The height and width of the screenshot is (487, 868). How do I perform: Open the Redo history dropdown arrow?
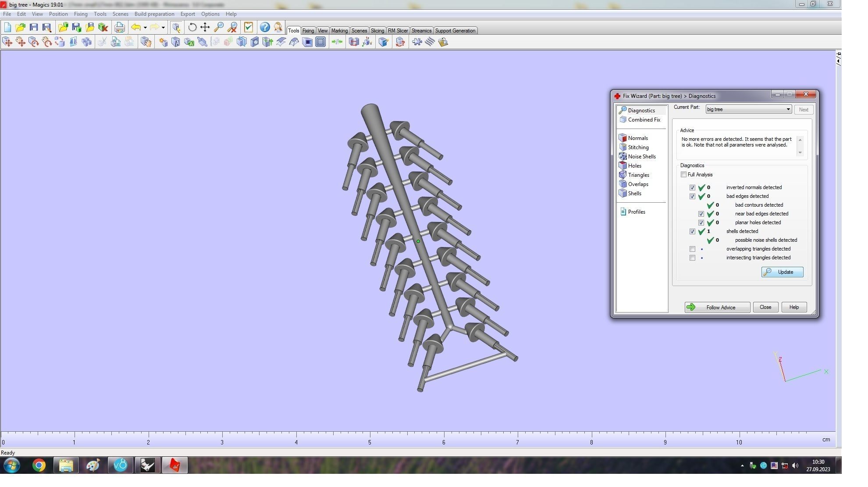click(x=163, y=27)
